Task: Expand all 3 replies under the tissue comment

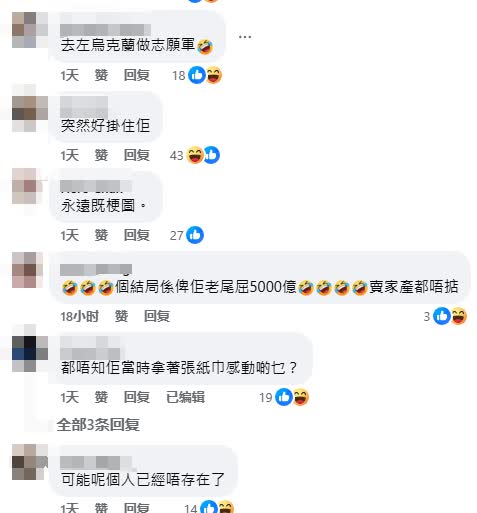Action: pos(98,425)
